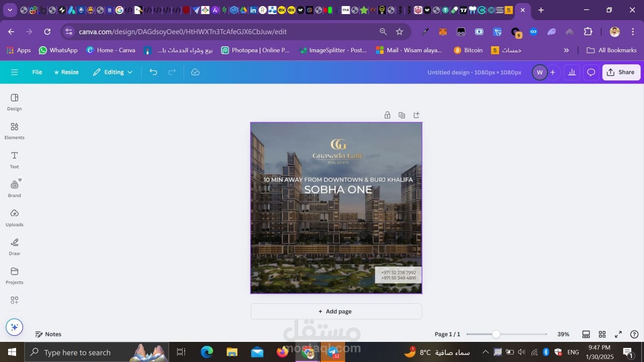This screenshot has width=644, height=362.
Task: Enter fullscreen presentation mode
Action: coord(618,334)
